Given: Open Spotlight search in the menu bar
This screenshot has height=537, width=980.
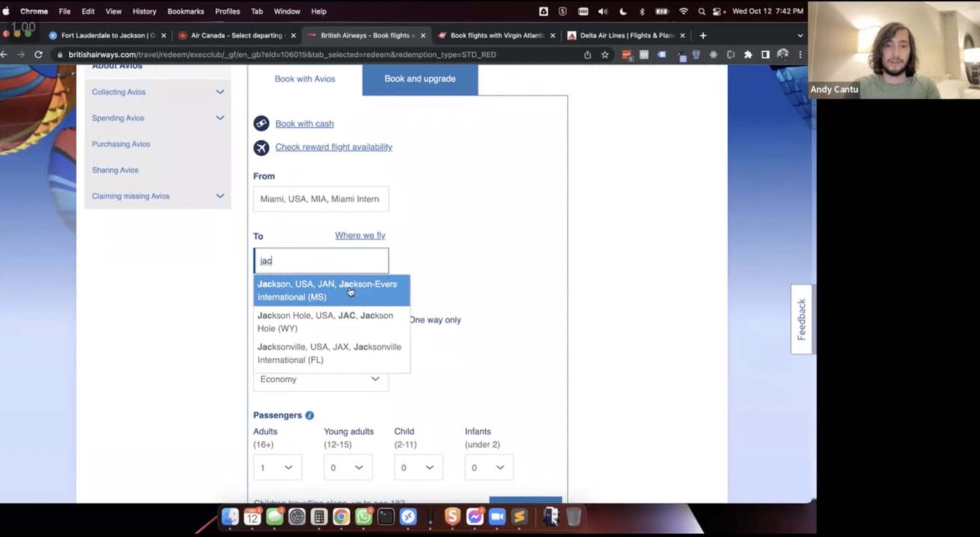Looking at the screenshot, I should click(701, 11).
